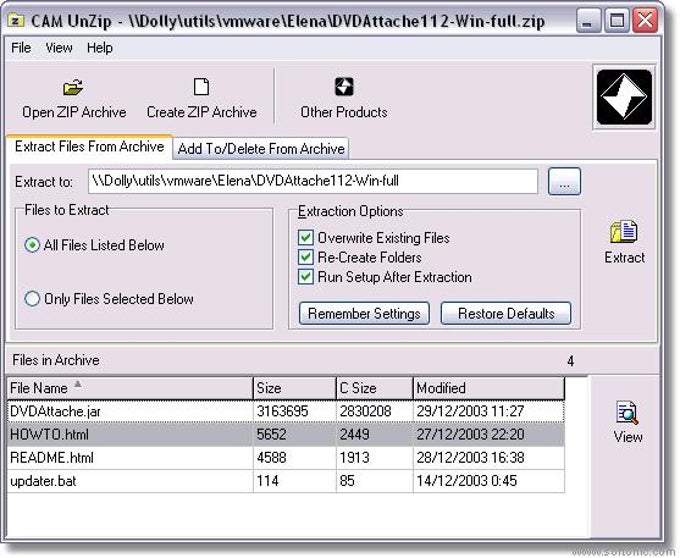This screenshot has width=680, height=558.
Task: Switch to Add To/Delete From Archive tab
Action: pyautogui.click(x=261, y=149)
